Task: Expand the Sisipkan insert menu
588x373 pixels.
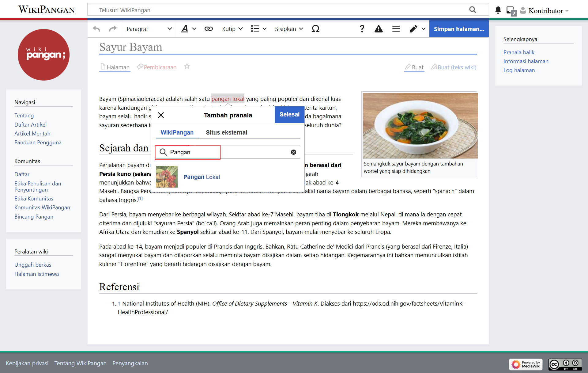Action: 289,29
